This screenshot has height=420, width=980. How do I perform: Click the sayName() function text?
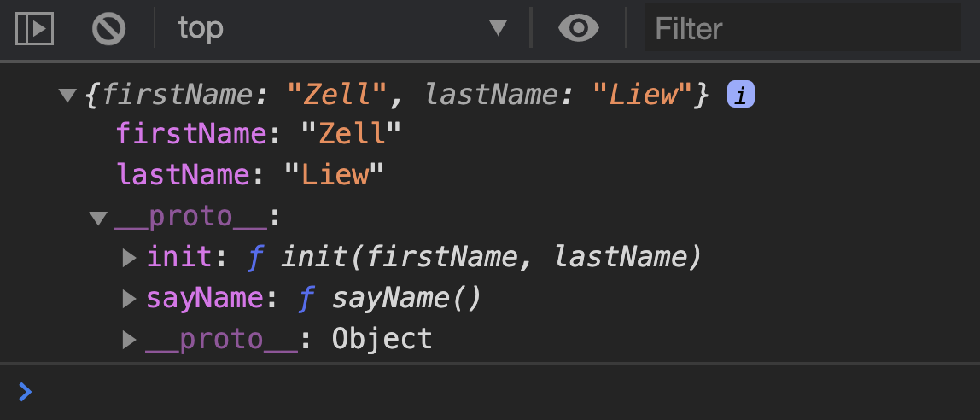(x=407, y=299)
